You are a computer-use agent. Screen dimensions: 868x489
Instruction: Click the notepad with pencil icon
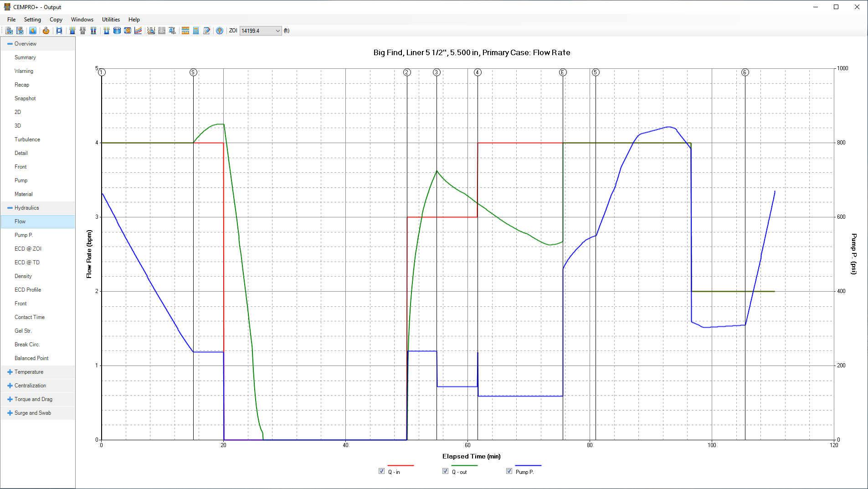click(207, 31)
